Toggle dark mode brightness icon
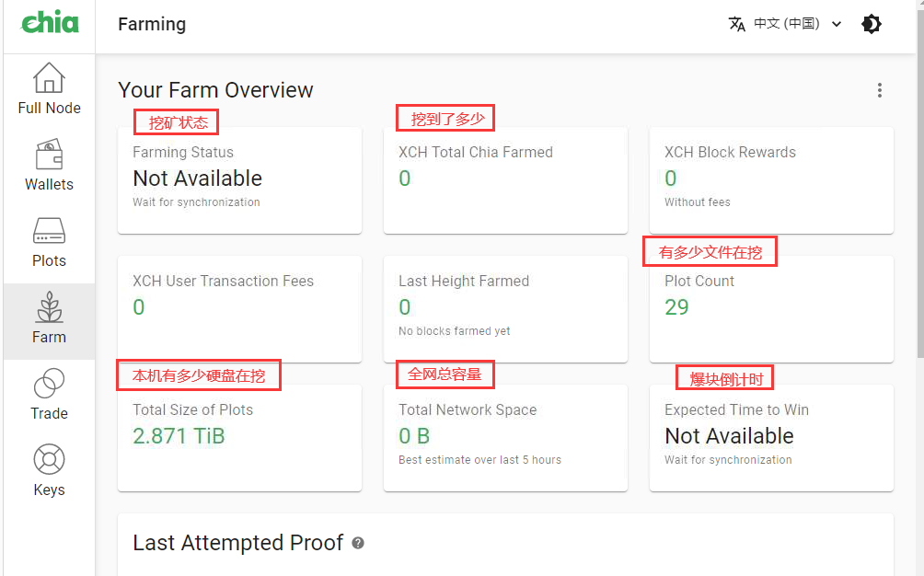 pyautogui.click(x=872, y=24)
